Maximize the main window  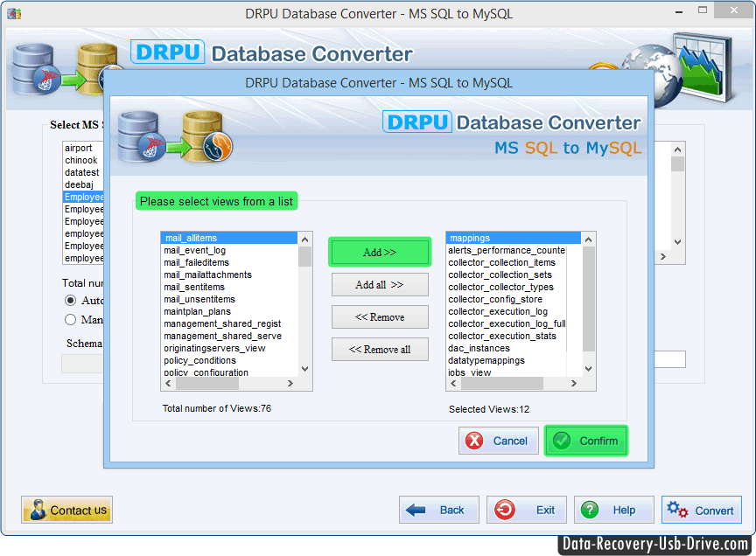703,10
